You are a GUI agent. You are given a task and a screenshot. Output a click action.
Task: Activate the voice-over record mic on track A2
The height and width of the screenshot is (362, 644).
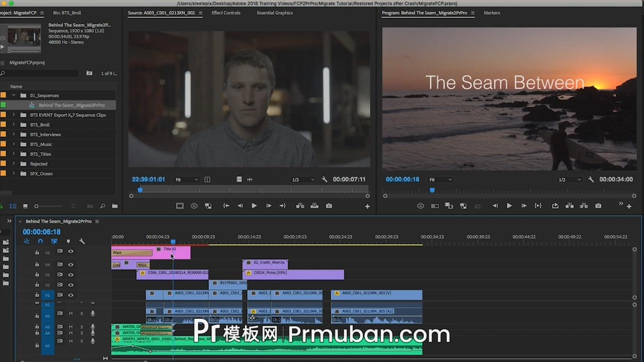click(x=93, y=314)
